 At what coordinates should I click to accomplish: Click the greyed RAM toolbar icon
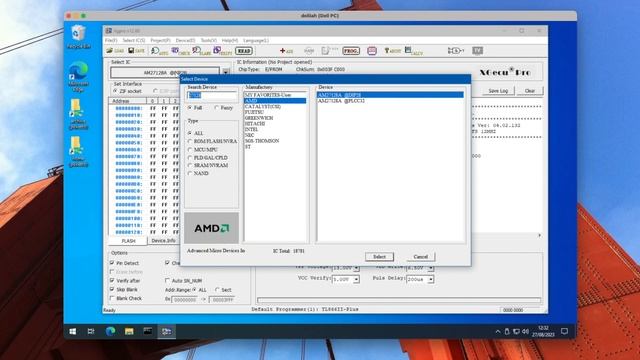309,51
